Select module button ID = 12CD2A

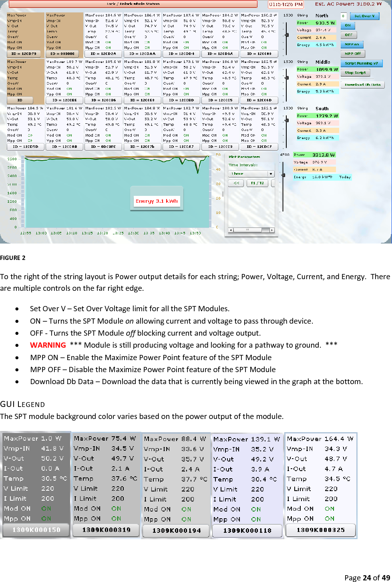click(103, 53)
